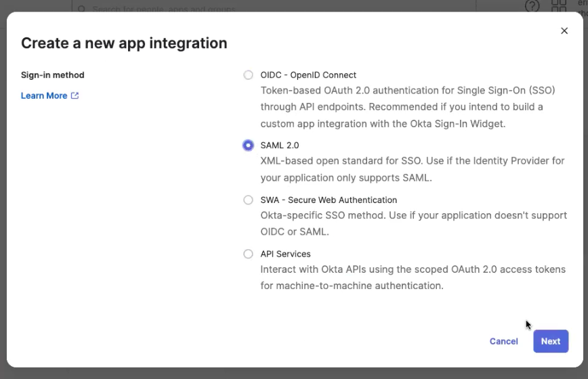This screenshot has width=588, height=379.
Task: Click the XML-based open standard description
Action: [x=413, y=169]
